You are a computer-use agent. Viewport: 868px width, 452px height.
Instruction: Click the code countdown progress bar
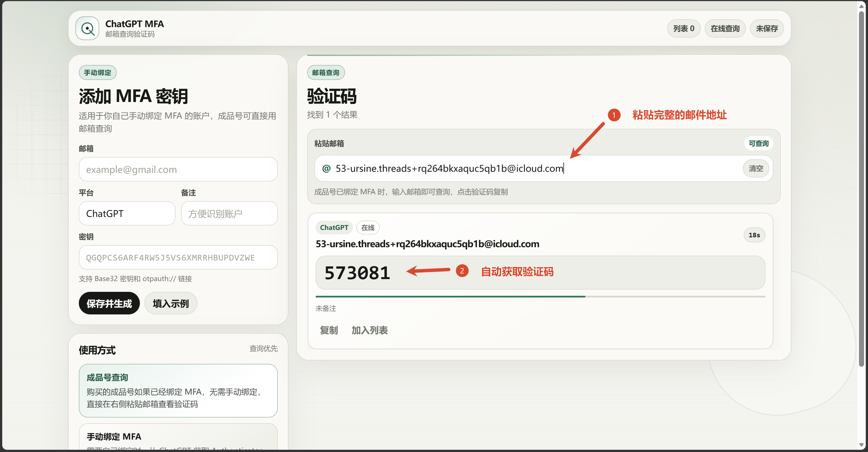tap(540, 297)
